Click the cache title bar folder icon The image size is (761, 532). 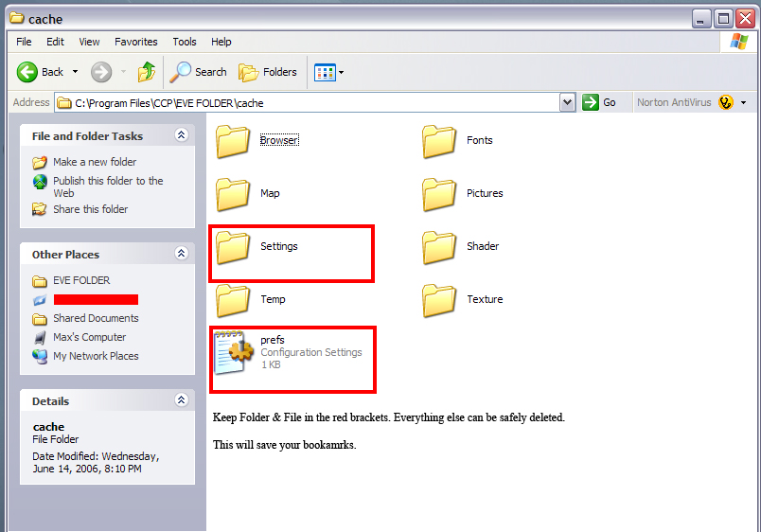pyautogui.click(x=17, y=18)
